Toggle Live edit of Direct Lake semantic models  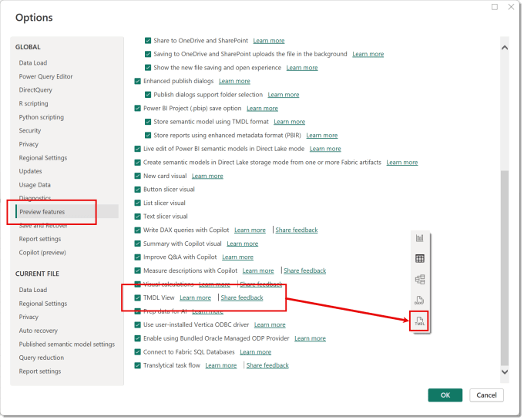tap(138, 150)
